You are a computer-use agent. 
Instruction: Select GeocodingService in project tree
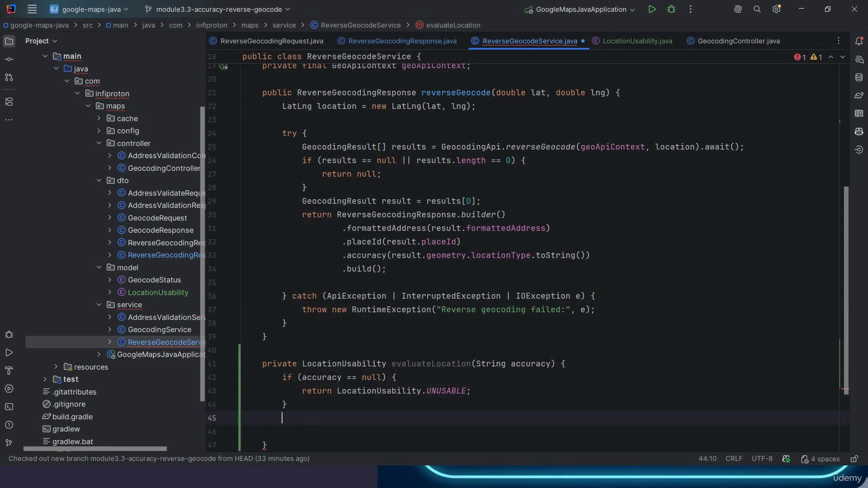click(x=159, y=330)
